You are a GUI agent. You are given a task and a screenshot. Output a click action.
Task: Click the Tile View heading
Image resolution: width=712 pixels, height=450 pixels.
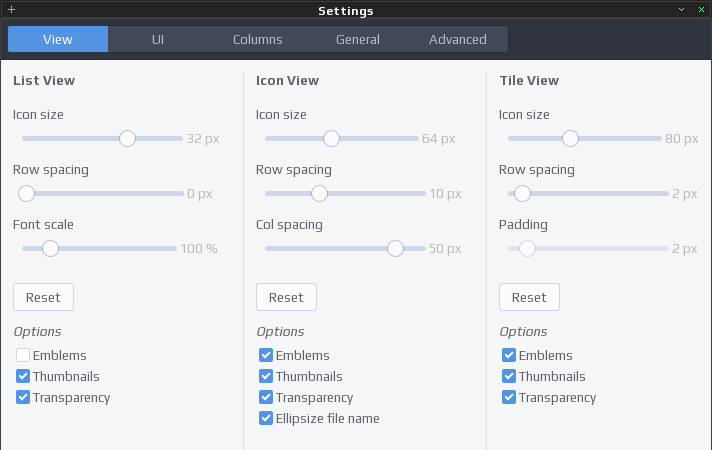click(529, 80)
